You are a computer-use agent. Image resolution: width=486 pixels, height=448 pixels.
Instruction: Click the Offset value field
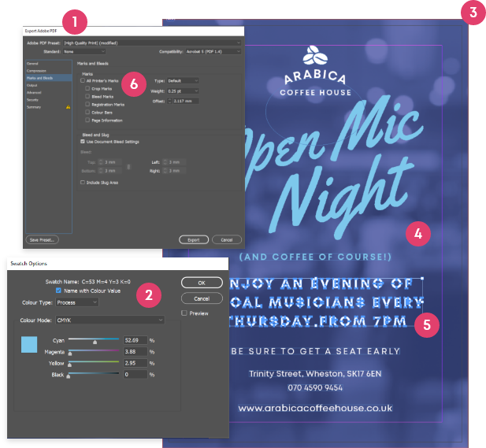pyautogui.click(x=186, y=101)
